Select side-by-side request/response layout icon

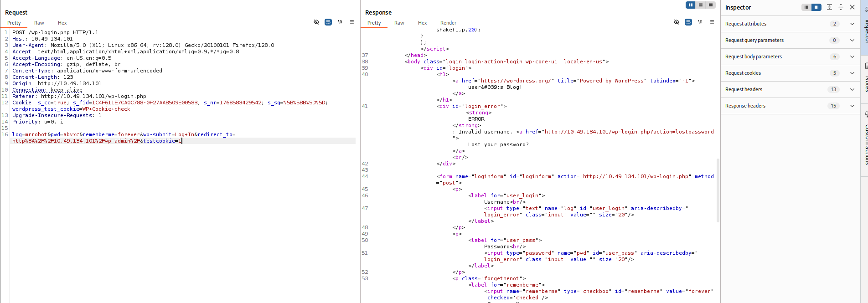click(x=691, y=5)
